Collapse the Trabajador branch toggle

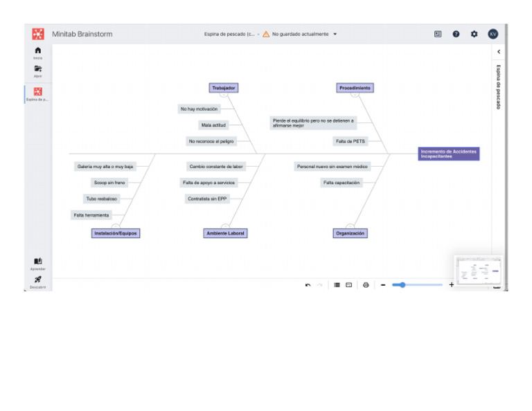coord(224,95)
